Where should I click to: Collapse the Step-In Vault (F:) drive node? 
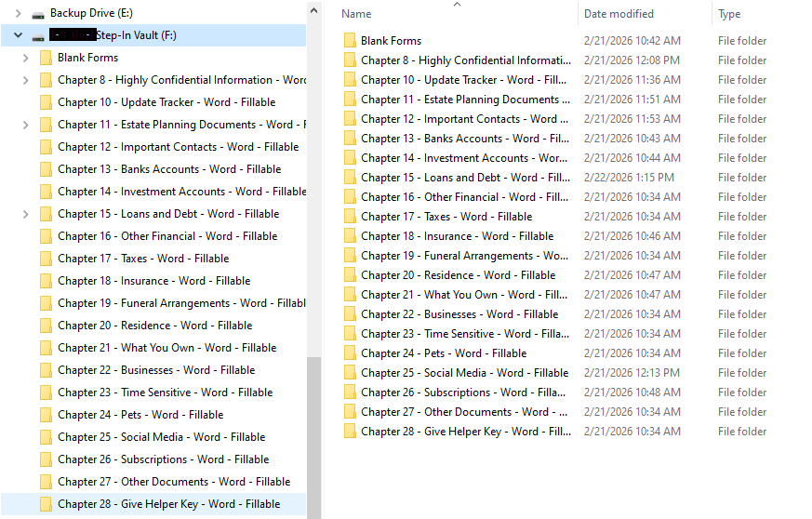tap(18, 35)
